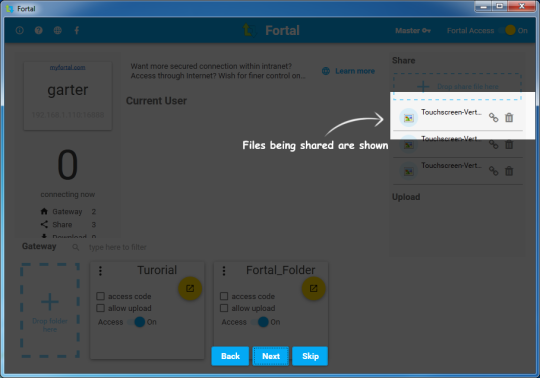Click the Master key icon
This screenshot has width=540, height=378.
(426, 31)
